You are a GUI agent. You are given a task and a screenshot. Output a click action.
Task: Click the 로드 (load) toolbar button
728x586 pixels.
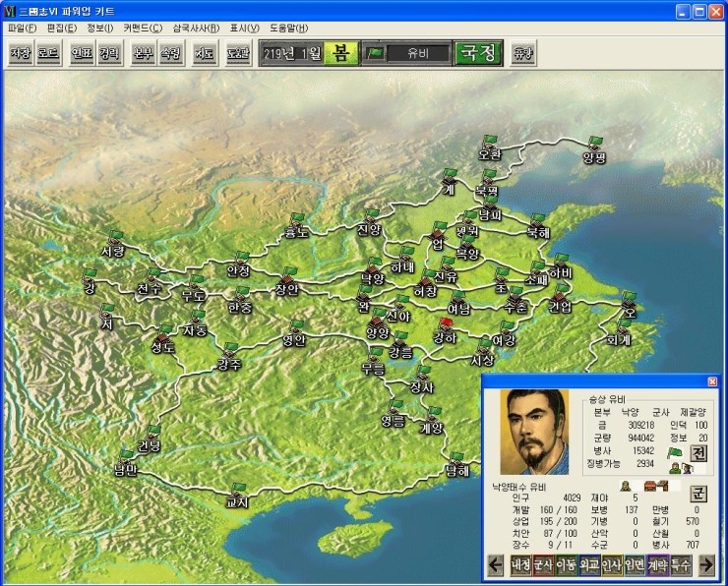click(49, 53)
